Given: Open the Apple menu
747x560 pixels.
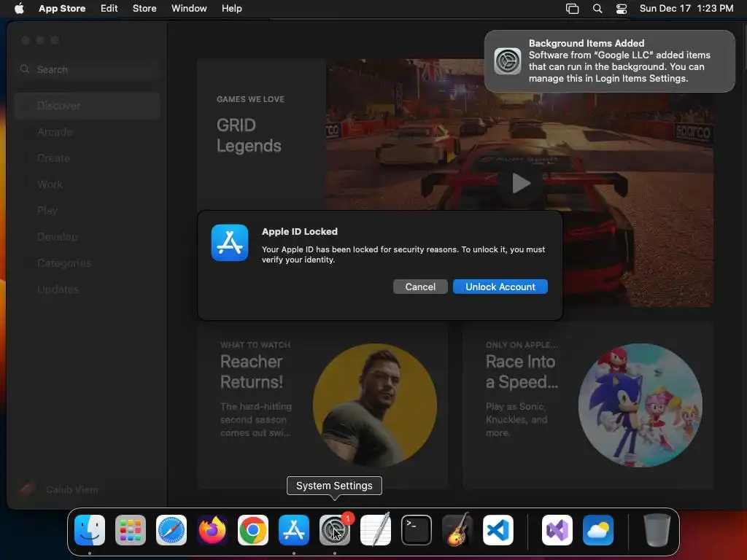Looking at the screenshot, I should (x=19, y=8).
